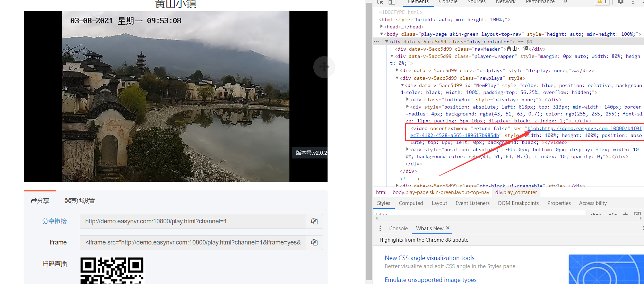Activate the inspect element picker icon
644x284 pixels.
pos(380,2)
